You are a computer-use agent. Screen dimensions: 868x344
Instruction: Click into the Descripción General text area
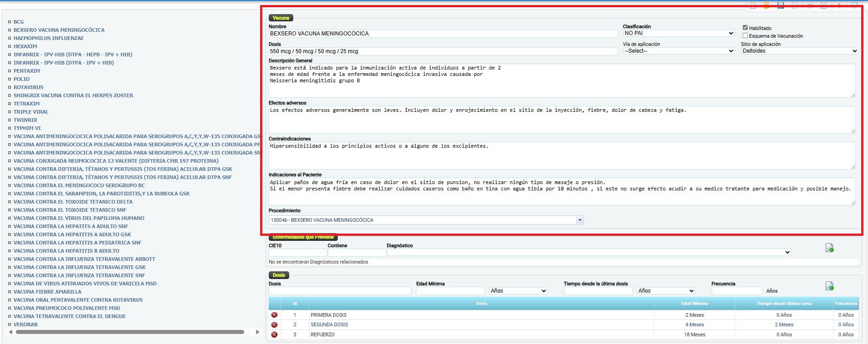(562, 80)
